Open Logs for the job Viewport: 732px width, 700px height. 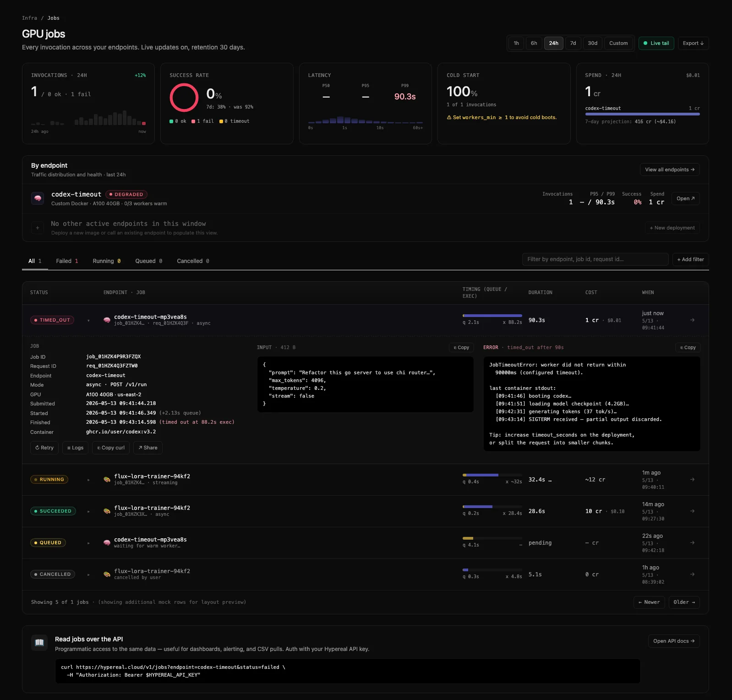pos(75,448)
